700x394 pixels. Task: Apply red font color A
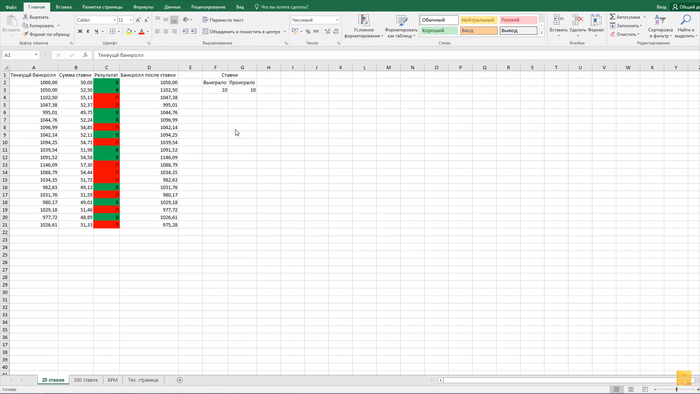pyautogui.click(x=142, y=32)
